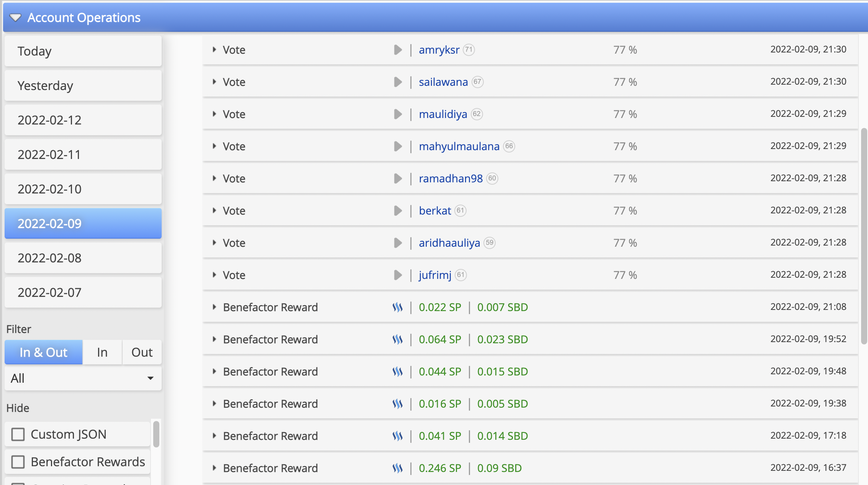Open mahyulmaulana account link
This screenshot has height=485, width=868.
pos(459,146)
